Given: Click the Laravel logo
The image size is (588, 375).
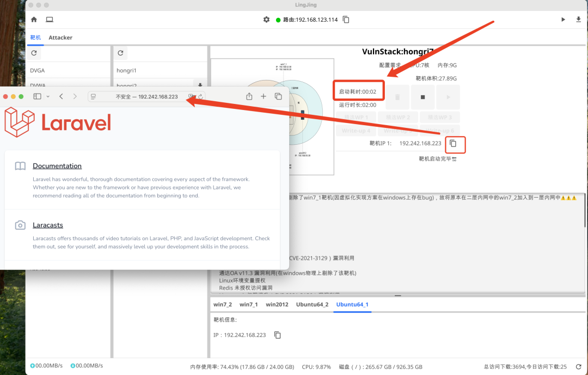Looking at the screenshot, I should tap(58, 122).
